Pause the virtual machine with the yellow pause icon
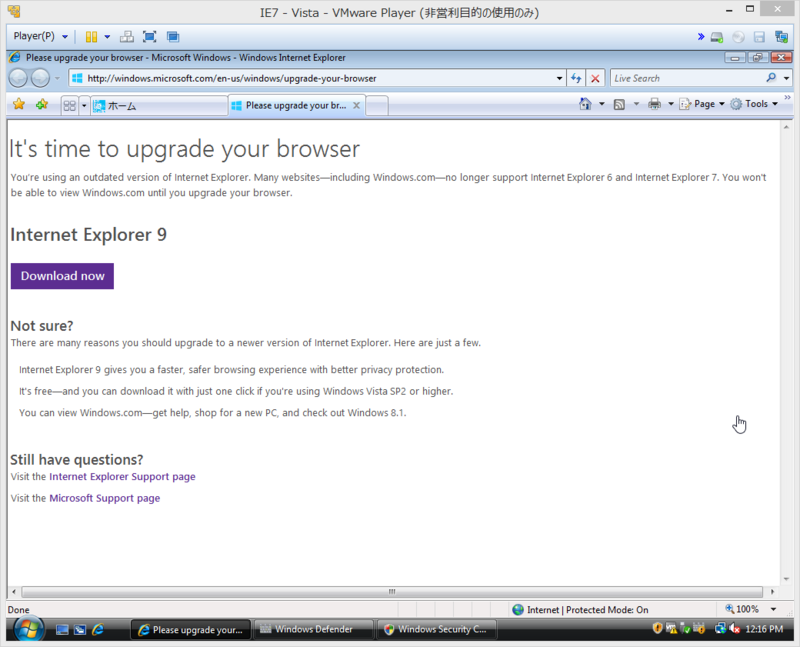 click(91, 37)
